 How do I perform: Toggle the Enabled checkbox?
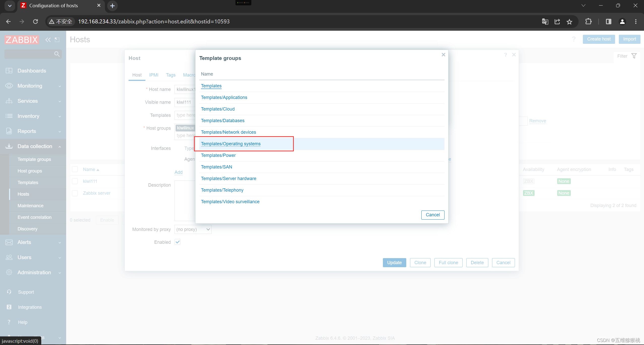click(178, 242)
